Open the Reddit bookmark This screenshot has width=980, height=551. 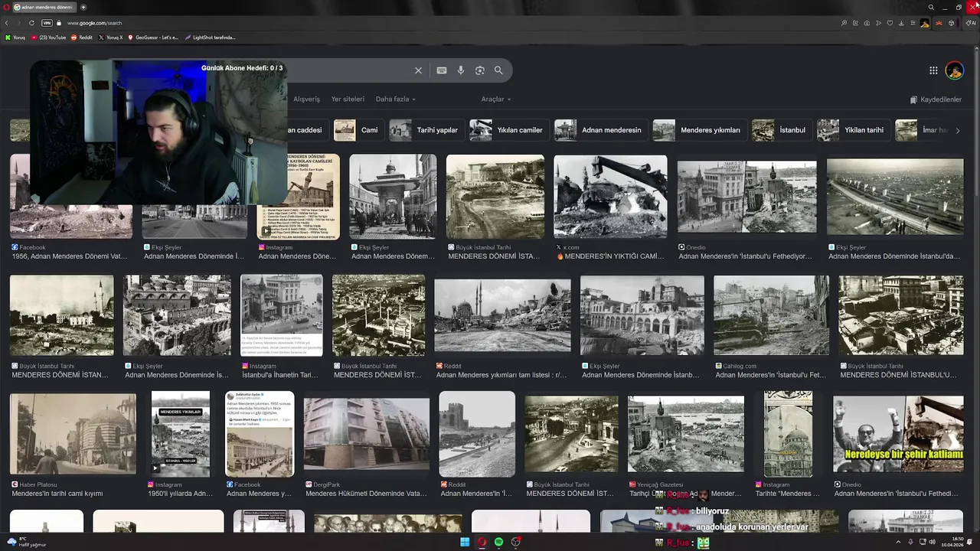[x=82, y=37]
